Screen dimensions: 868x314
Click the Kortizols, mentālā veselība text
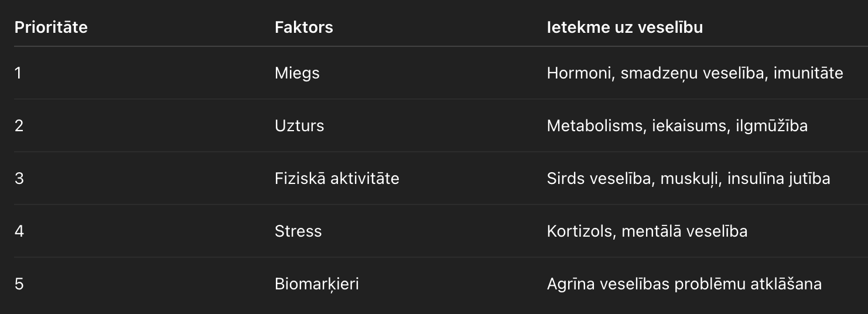click(x=647, y=231)
